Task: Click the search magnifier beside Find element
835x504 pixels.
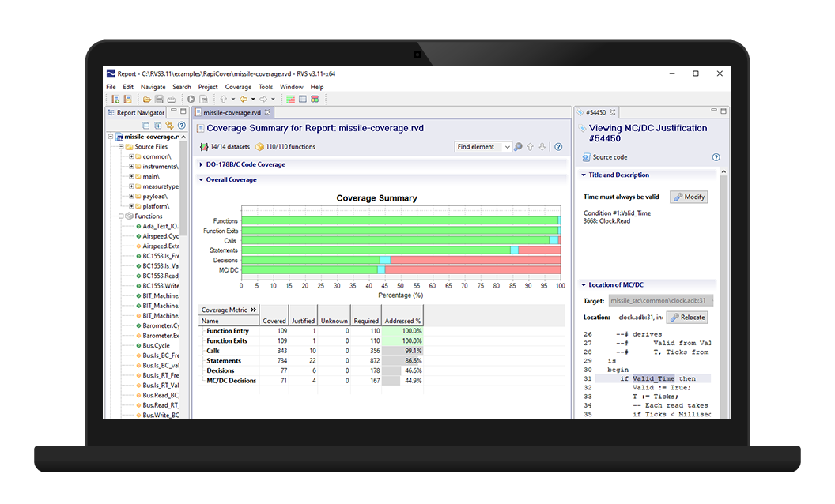Action: tap(518, 147)
